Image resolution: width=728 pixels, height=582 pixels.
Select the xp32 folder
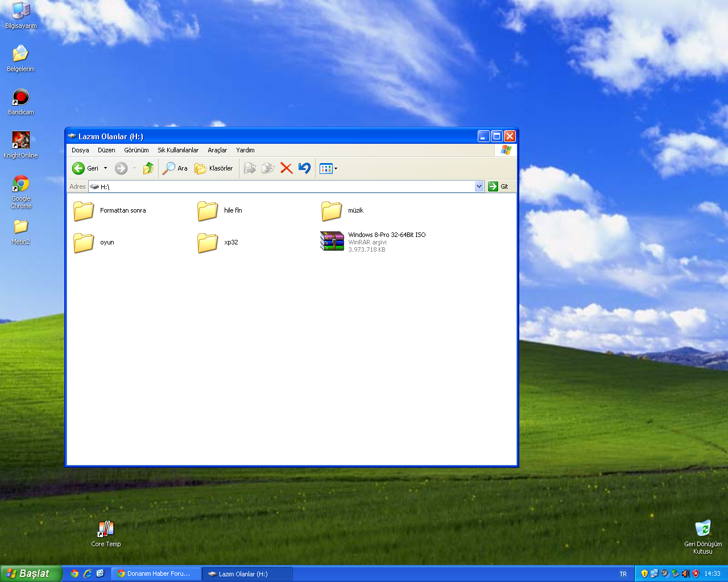pos(218,243)
